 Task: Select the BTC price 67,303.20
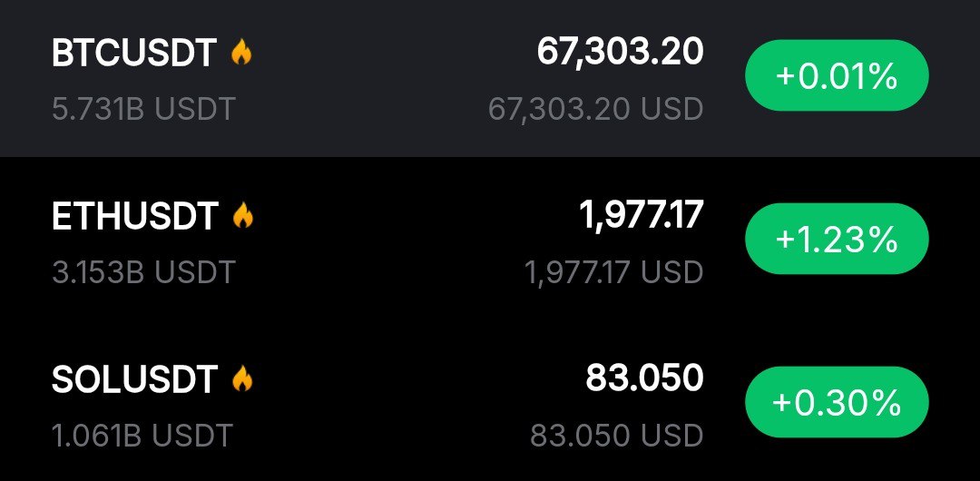click(620, 53)
